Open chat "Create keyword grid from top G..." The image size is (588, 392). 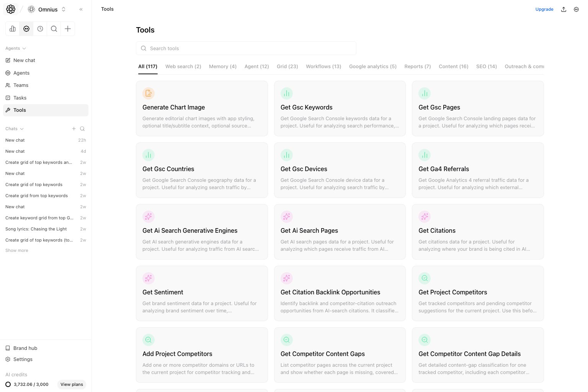tap(46, 218)
